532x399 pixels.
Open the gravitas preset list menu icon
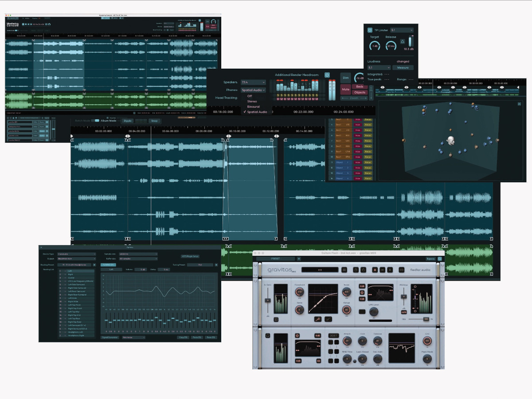344,270
